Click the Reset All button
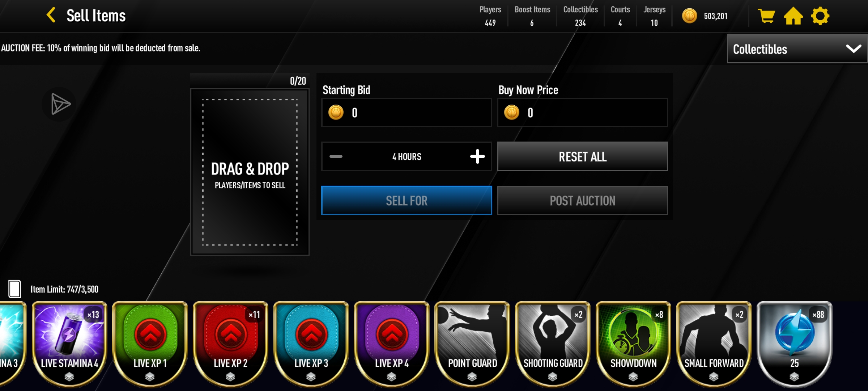 pos(582,156)
